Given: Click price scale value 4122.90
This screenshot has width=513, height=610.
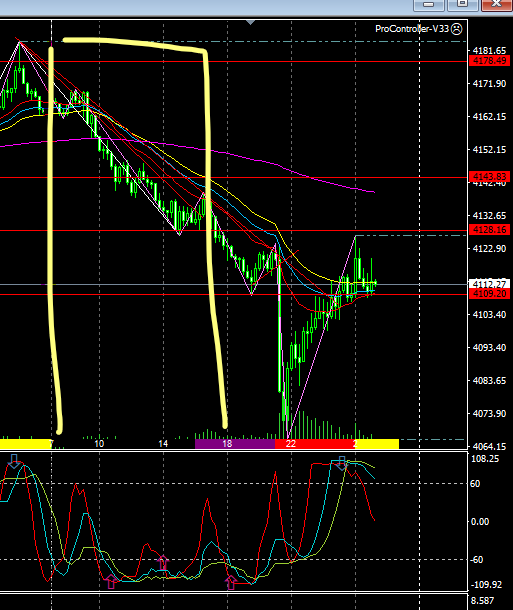Looking at the screenshot, I should 489,249.
